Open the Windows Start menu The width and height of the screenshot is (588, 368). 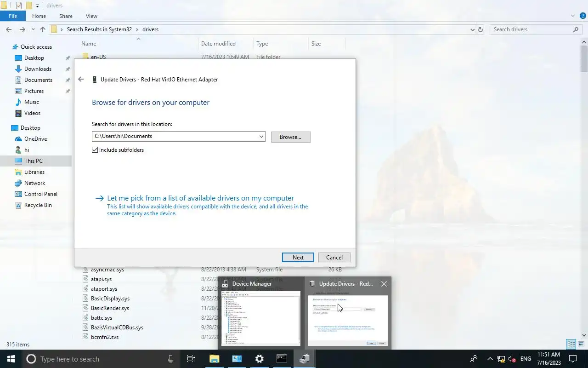pos(11,359)
